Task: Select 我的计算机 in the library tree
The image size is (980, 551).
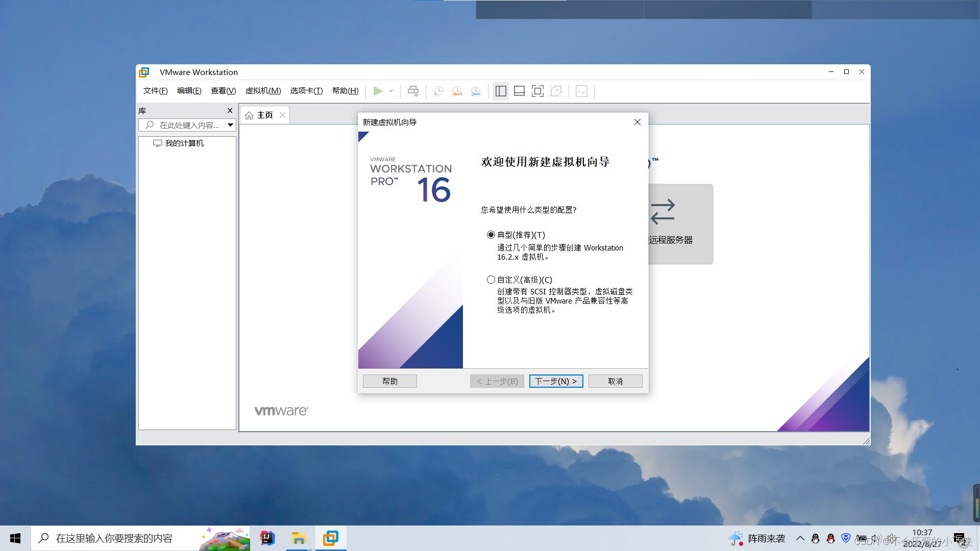Action: tap(178, 143)
